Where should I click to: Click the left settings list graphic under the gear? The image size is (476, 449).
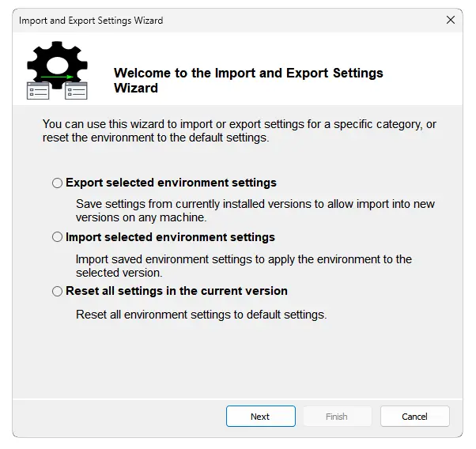coord(38,90)
